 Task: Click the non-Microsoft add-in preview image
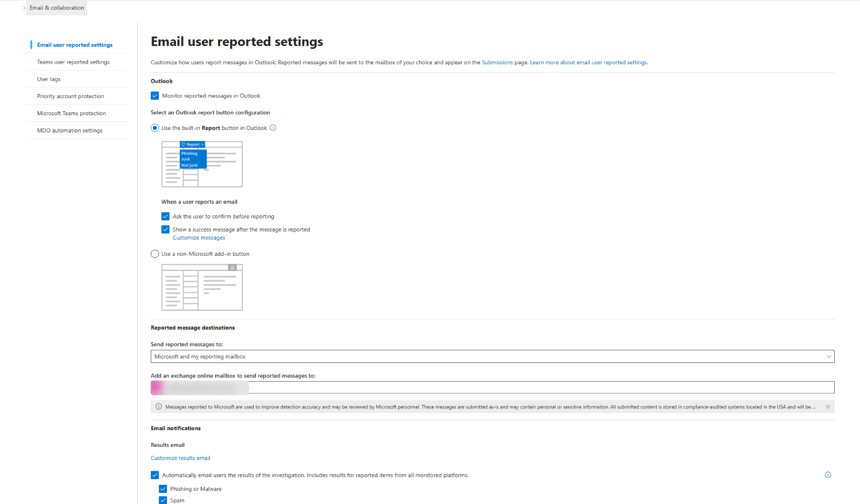tap(202, 288)
